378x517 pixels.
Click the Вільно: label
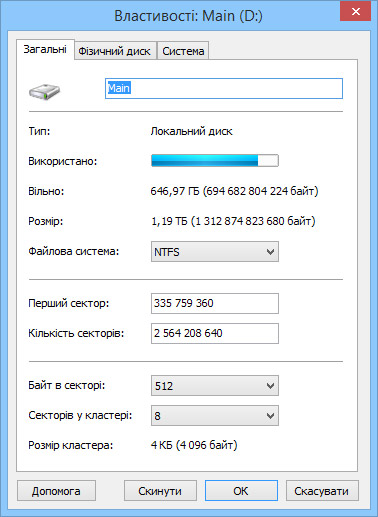(x=46, y=191)
